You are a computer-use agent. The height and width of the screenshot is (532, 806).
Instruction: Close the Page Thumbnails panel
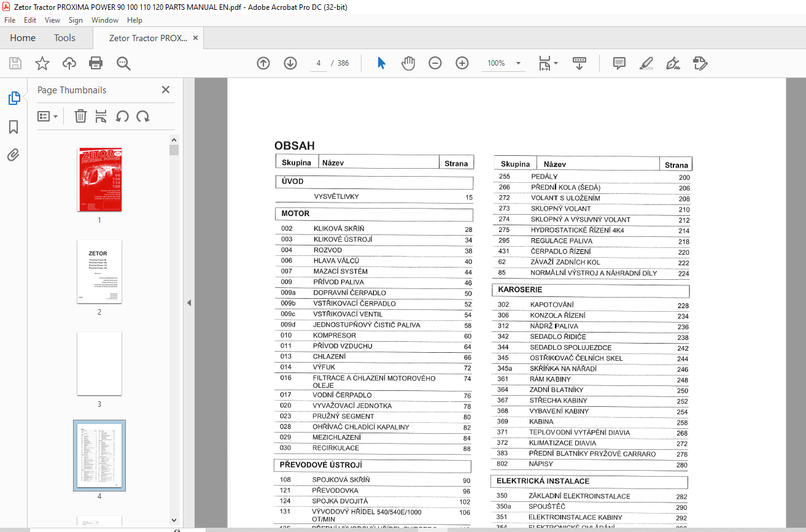pyautogui.click(x=166, y=90)
